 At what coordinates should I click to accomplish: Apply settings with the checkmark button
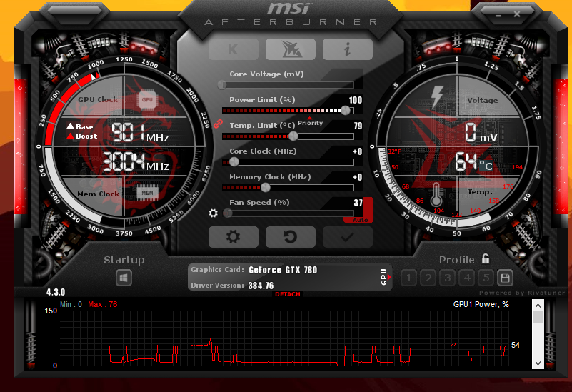click(348, 237)
